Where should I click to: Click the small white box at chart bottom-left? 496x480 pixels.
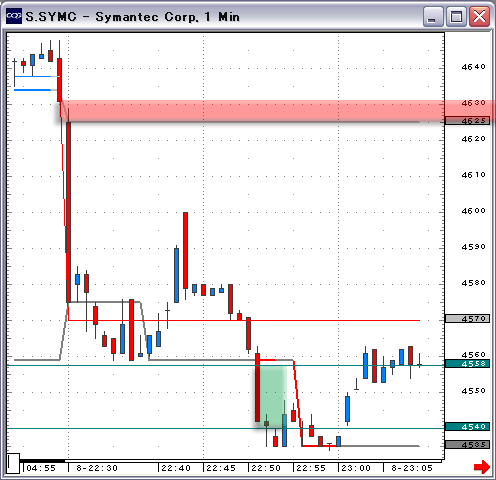point(13,463)
